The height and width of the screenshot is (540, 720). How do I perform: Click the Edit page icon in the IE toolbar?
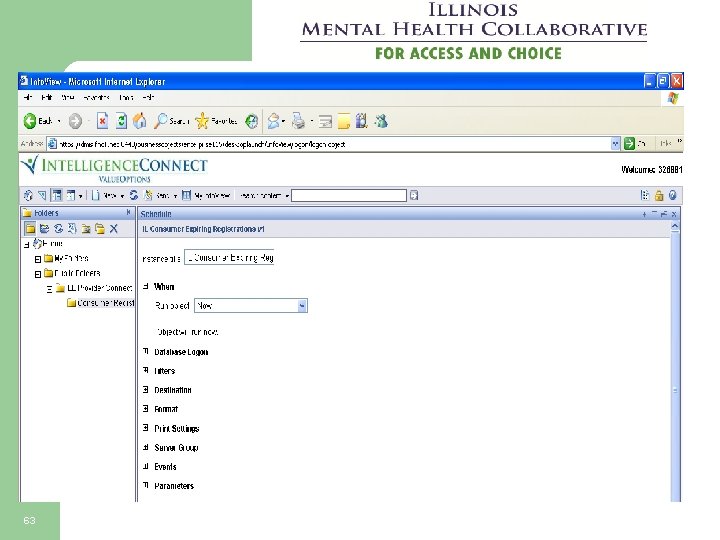tap(326, 121)
